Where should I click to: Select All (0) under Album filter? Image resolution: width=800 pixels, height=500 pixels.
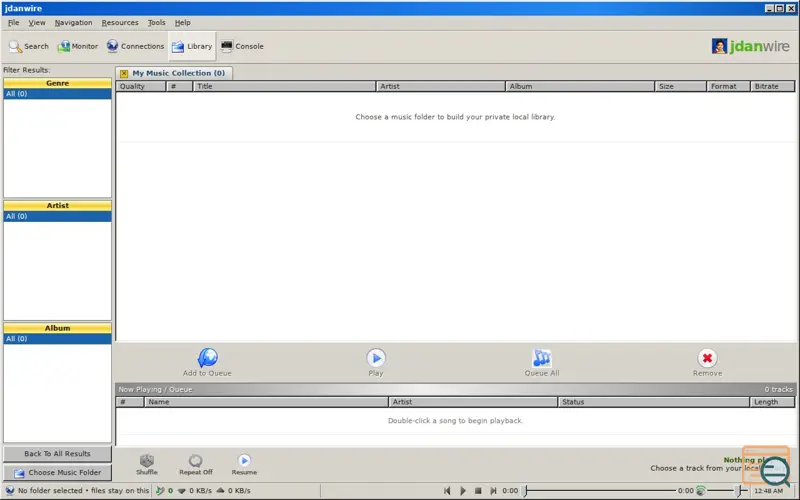point(57,339)
